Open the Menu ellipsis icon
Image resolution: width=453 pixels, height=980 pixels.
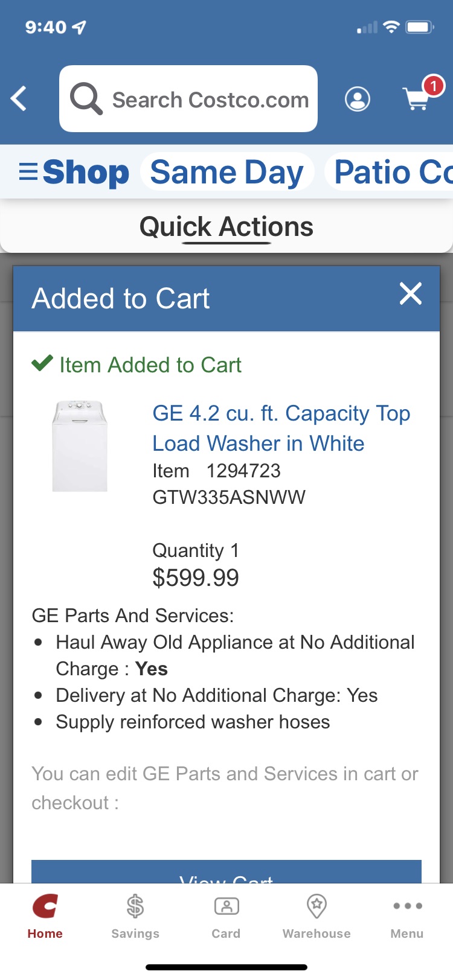click(406, 906)
